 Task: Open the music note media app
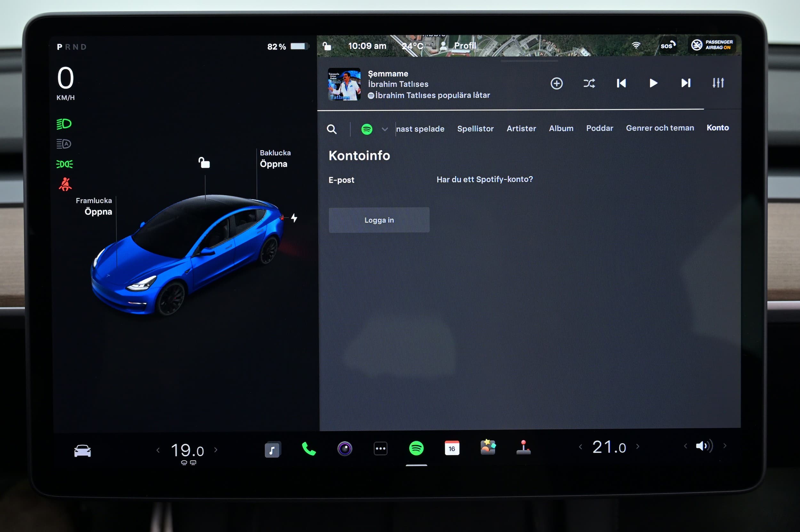tap(273, 449)
